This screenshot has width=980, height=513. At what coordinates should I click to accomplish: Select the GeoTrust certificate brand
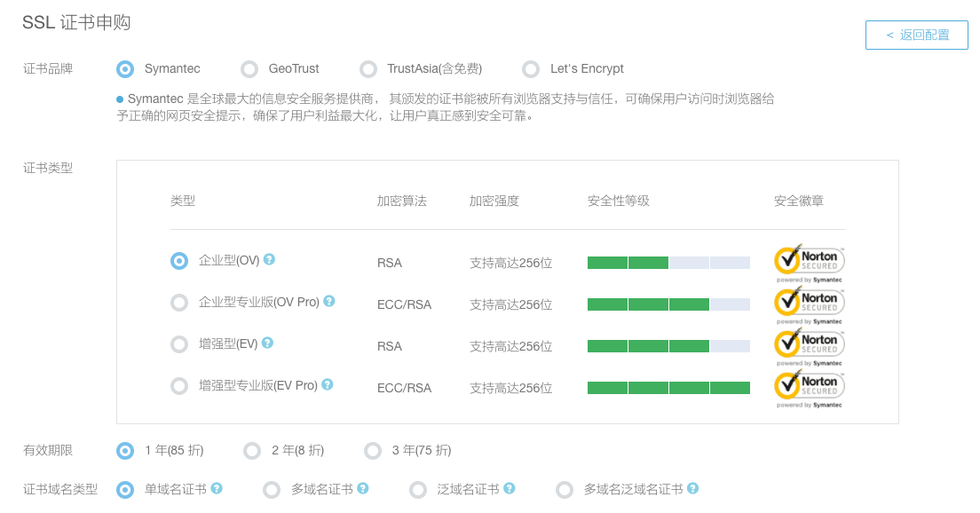(x=249, y=68)
